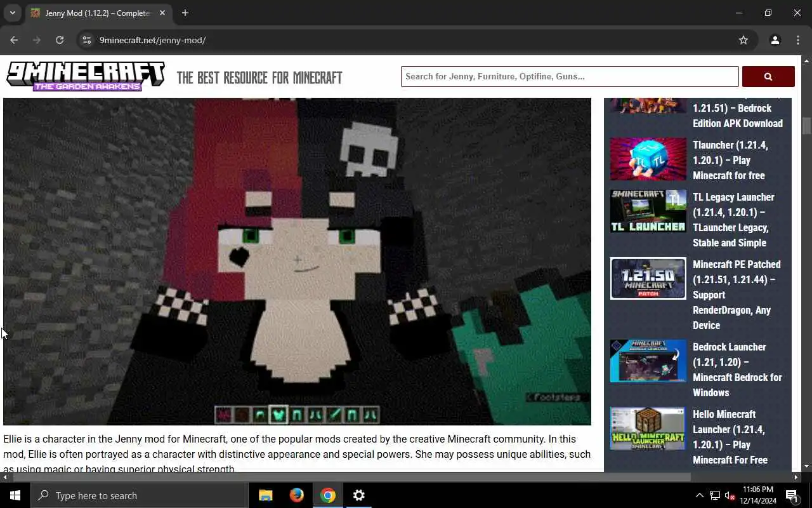The width and height of the screenshot is (812, 508).
Task: Click the scrollbar down arrow
Action: point(806,466)
